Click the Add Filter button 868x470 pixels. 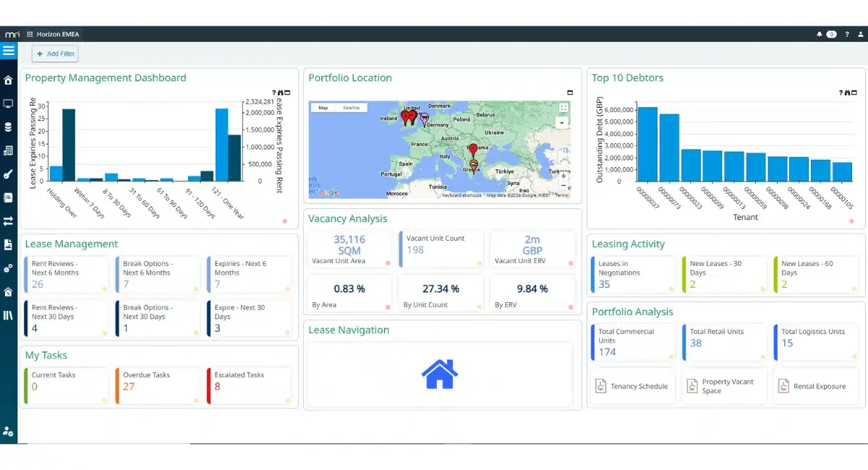pyautogui.click(x=55, y=54)
